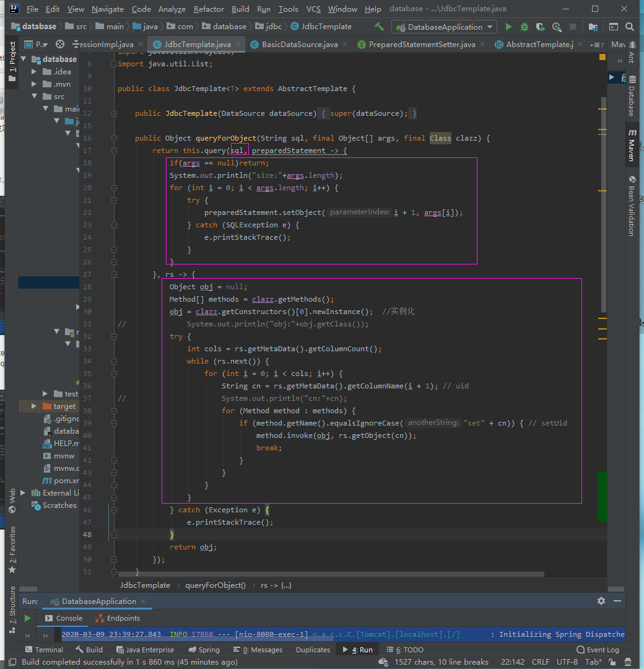
Task: Click the Build project hammer icon
Action: pyautogui.click(x=379, y=27)
